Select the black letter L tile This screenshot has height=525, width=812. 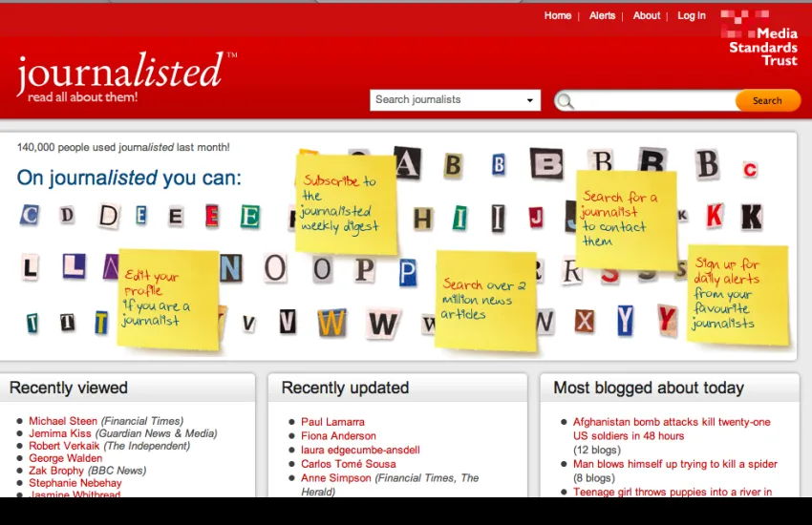[x=31, y=268]
